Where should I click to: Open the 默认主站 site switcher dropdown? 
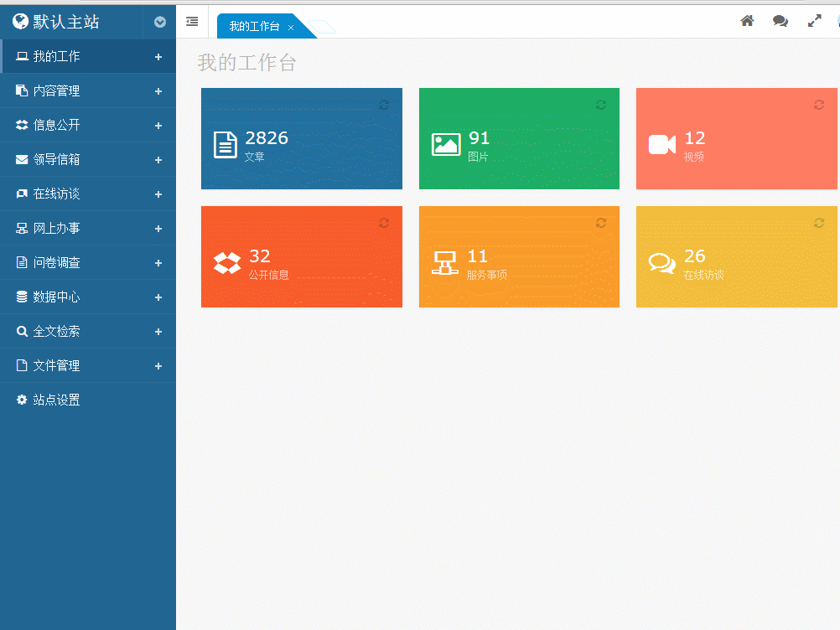[x=160, y=22]
